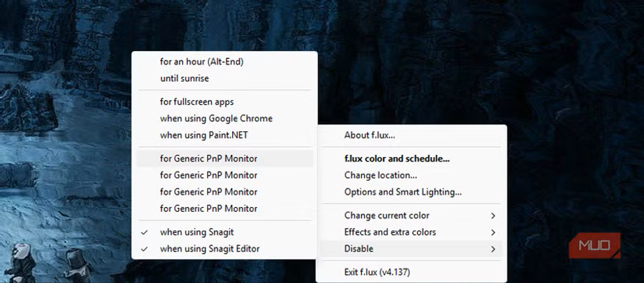
Task: Pick "when using Google Chrome"
Action: point(216,119)
